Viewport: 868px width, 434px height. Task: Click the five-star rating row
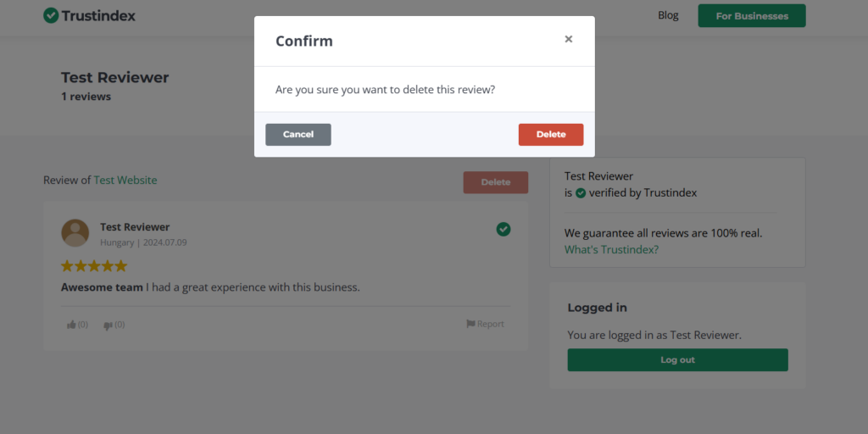coord(94,266)
